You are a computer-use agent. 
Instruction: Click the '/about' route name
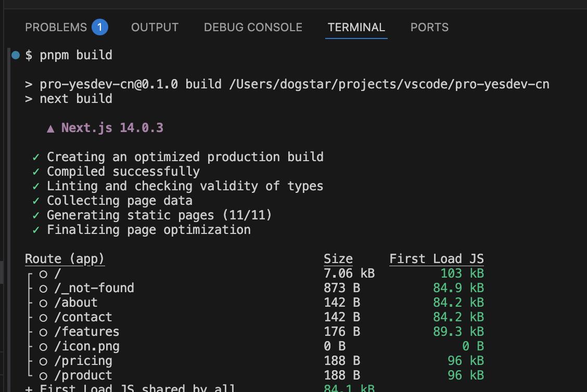point(76,303)
